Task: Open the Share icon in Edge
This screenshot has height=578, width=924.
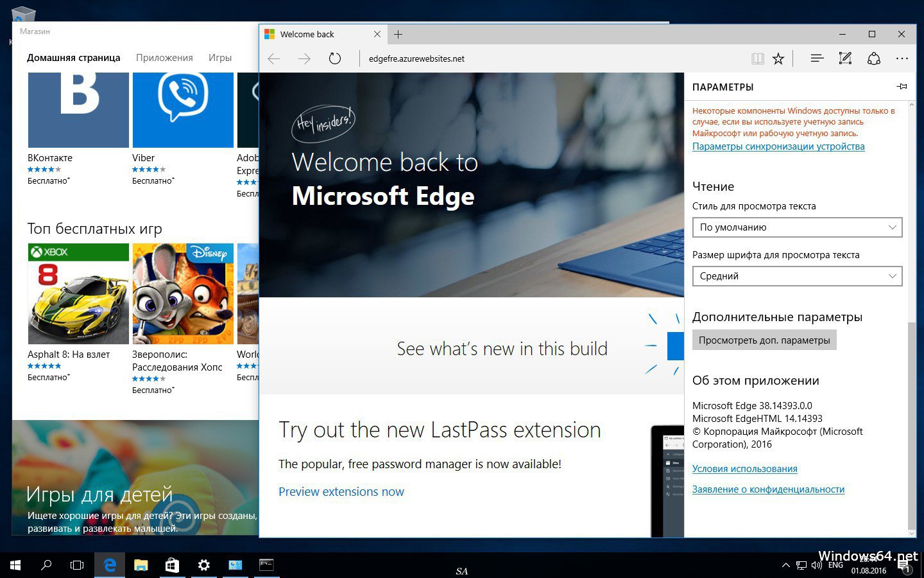Action: point(873,58)
